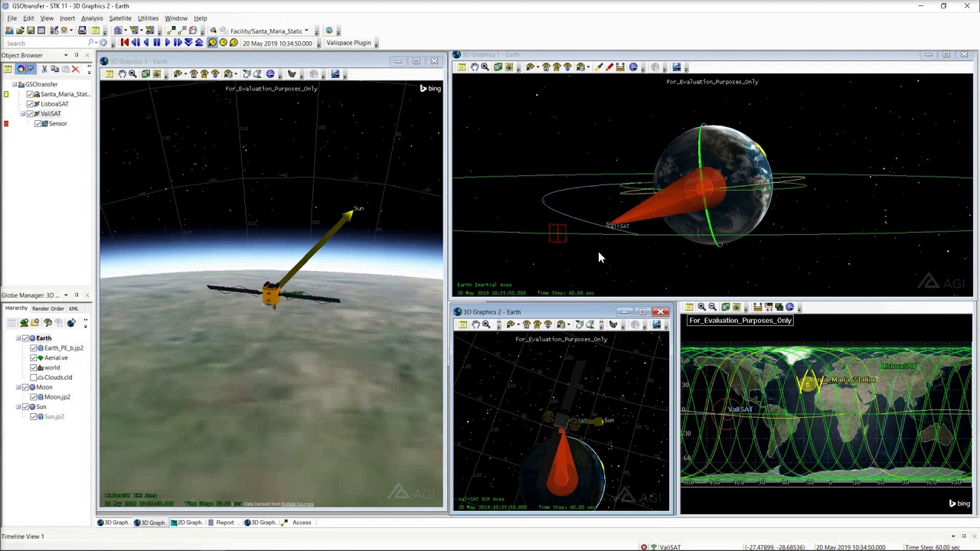Uncheck the Santa_Maria_Station object checkbox
Screen dimensions: 980x551
(31, 94)
